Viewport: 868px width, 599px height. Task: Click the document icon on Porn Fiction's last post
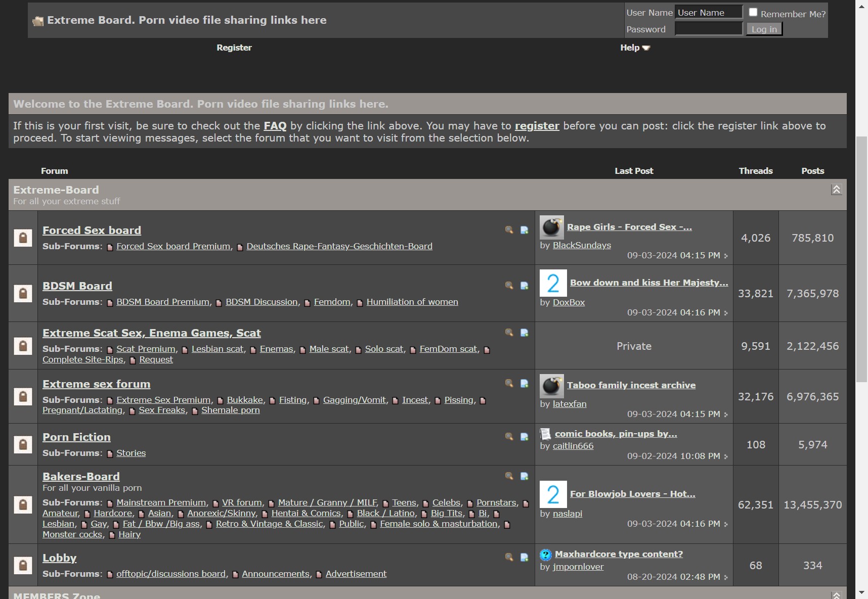[545, 434]
